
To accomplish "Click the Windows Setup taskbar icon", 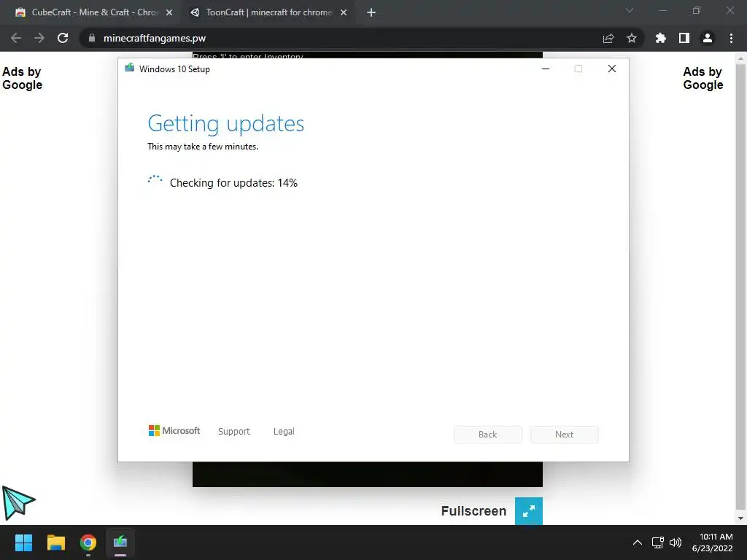I will pos(120,542).
